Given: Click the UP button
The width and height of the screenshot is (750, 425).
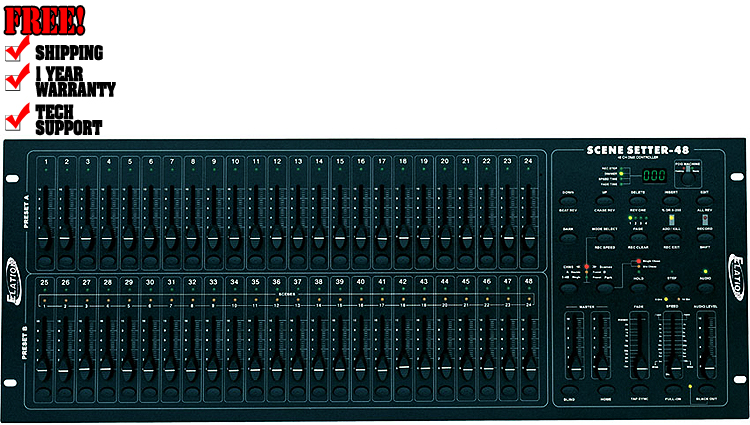Looking at the screenshot, I should [605, 200].
